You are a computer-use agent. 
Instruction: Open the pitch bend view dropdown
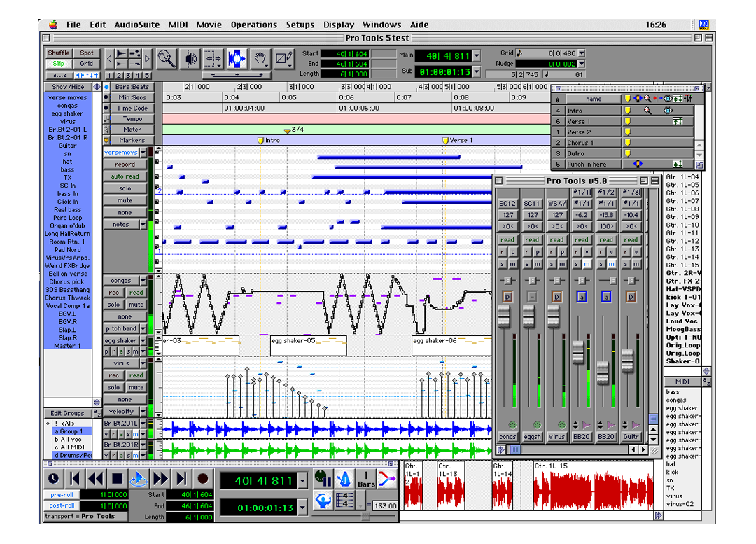click(143, 329)
